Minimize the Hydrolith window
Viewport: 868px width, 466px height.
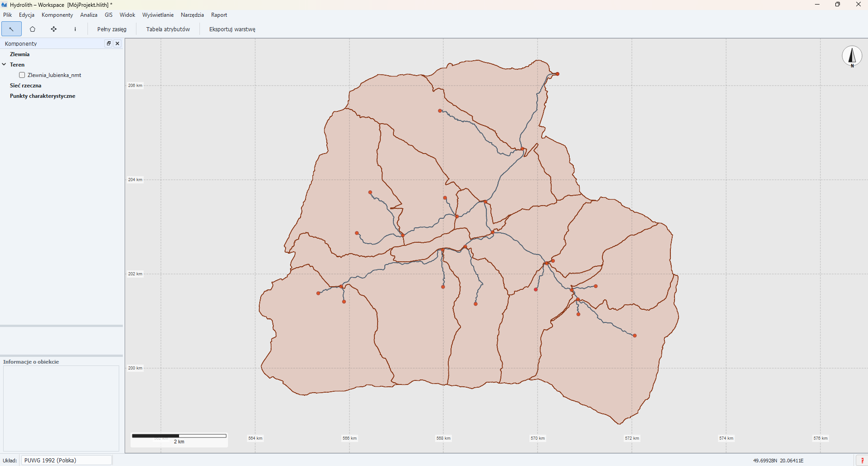[x=817, y=5]
